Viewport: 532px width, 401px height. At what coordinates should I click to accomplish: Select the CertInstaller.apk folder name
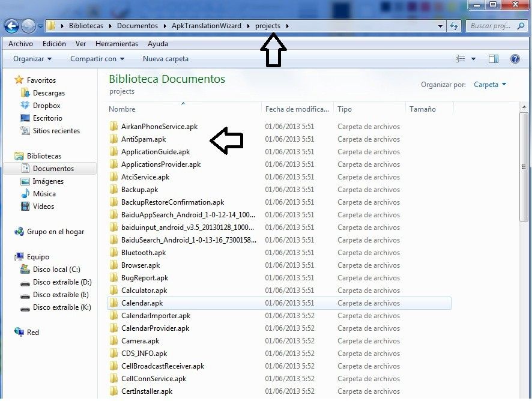[147, 391]
